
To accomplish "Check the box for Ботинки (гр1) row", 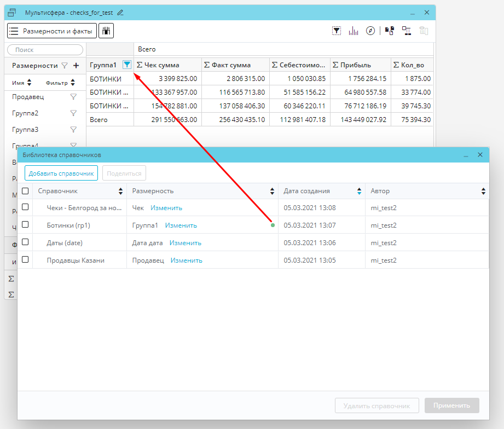I will point(25,225).
